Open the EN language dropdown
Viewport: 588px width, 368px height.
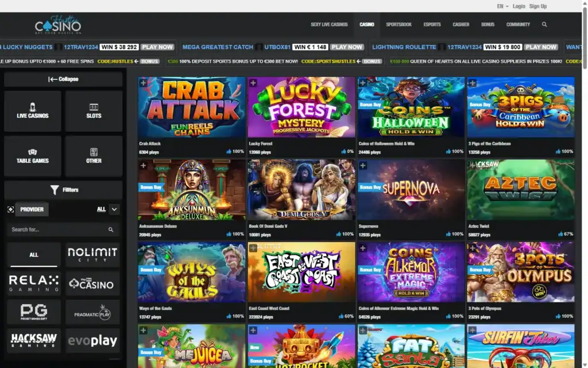[x=502, y=6]
